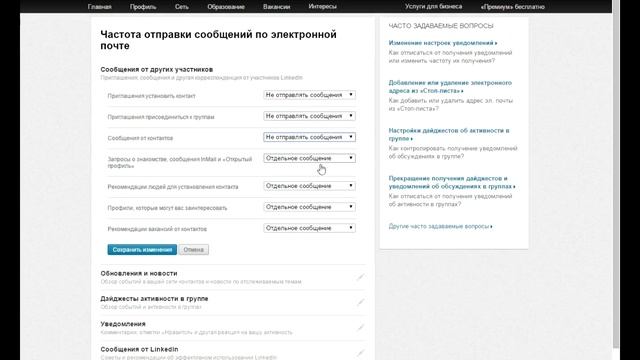Expand the Дайджесты активности в группе heading
Image resolution: width=640 pixels, height=360 pixels.
154,299
